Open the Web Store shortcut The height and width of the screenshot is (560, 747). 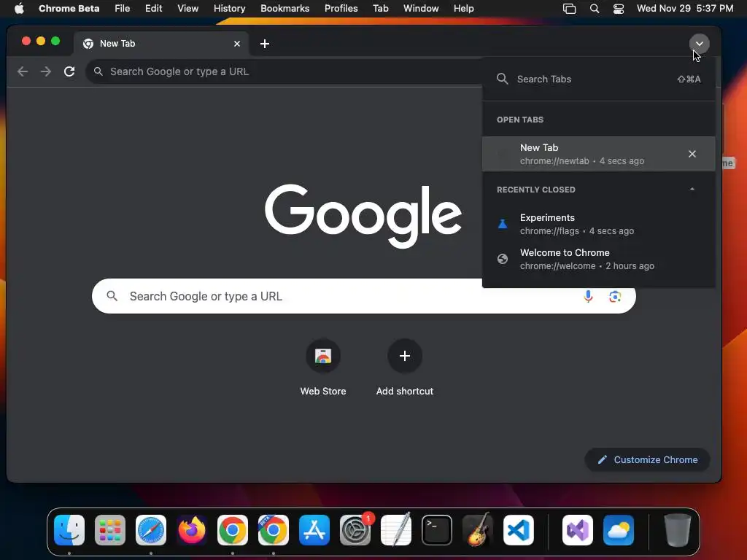click(x=323, y=367)
